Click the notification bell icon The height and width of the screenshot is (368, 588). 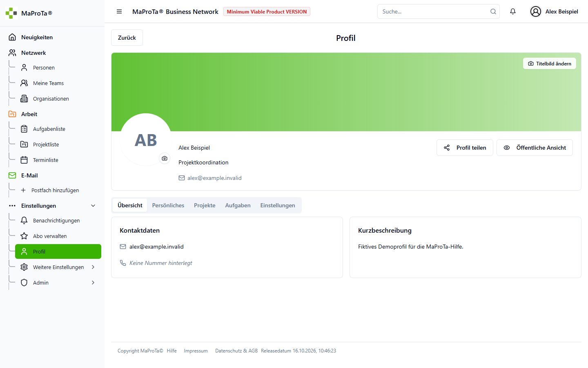(x=513, y=11)
